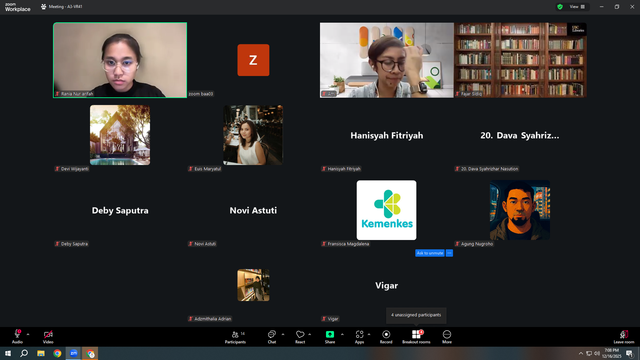Click the Novi Astuti name tile
640x360 pixels.
[253, 211]
